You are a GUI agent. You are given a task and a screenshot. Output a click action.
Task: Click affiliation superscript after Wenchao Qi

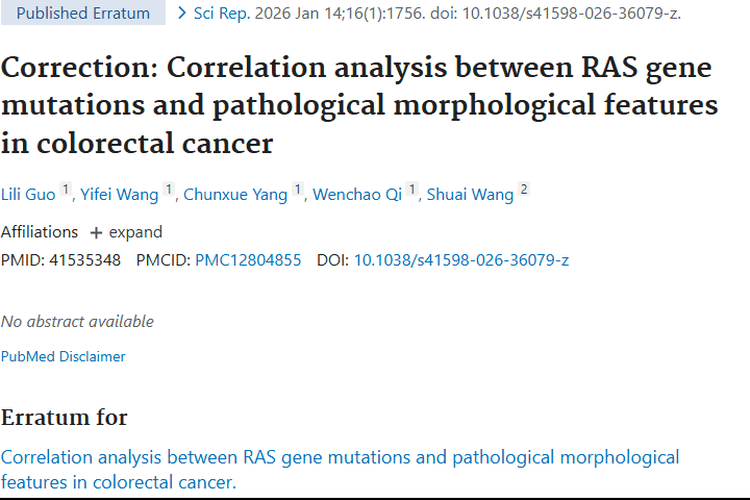(411, 189)
